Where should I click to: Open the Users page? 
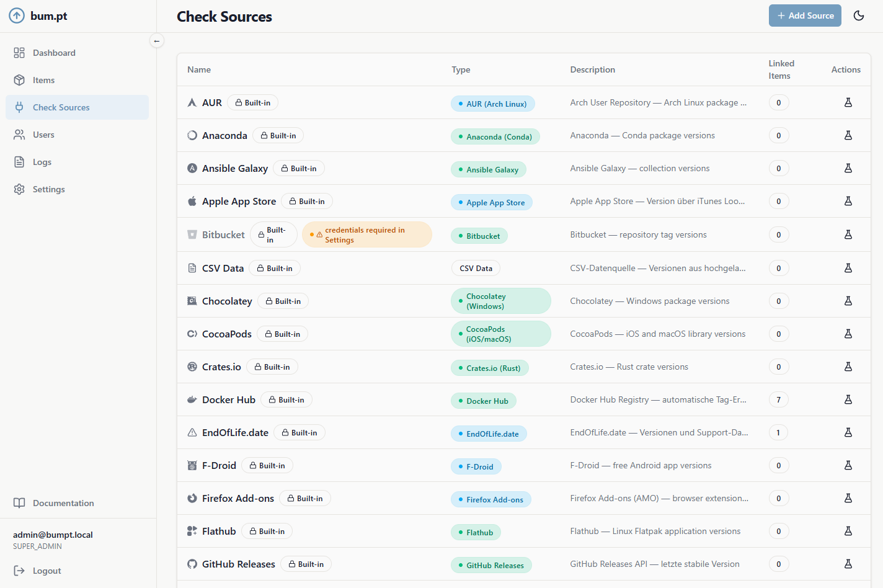[x=78, y=135]
